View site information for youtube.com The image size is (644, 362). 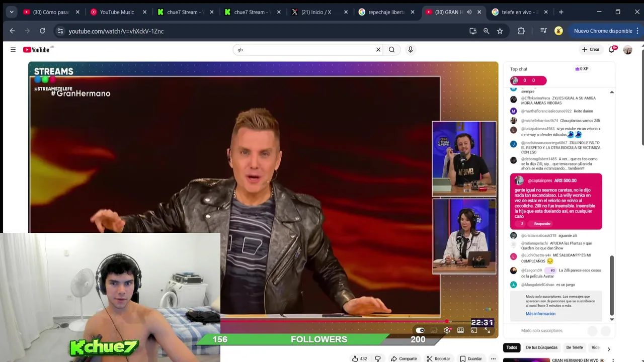coord(60,31)
